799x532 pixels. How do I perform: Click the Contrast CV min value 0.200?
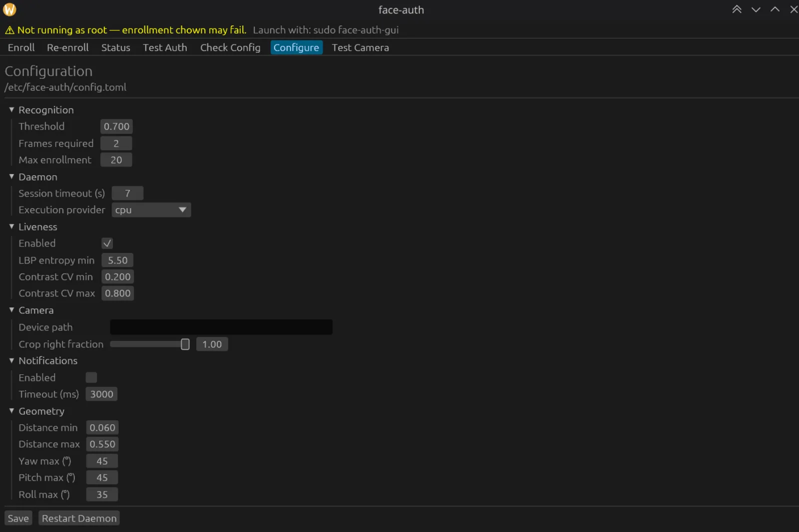(118, 276)
